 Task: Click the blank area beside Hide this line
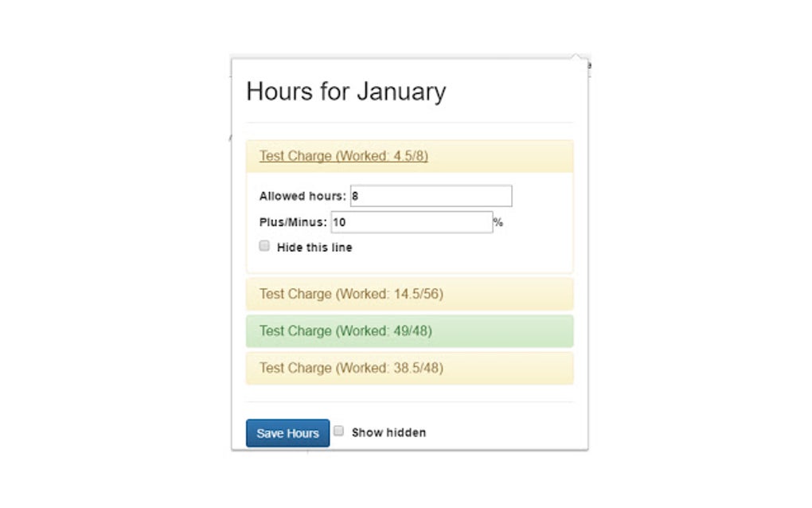462,248
